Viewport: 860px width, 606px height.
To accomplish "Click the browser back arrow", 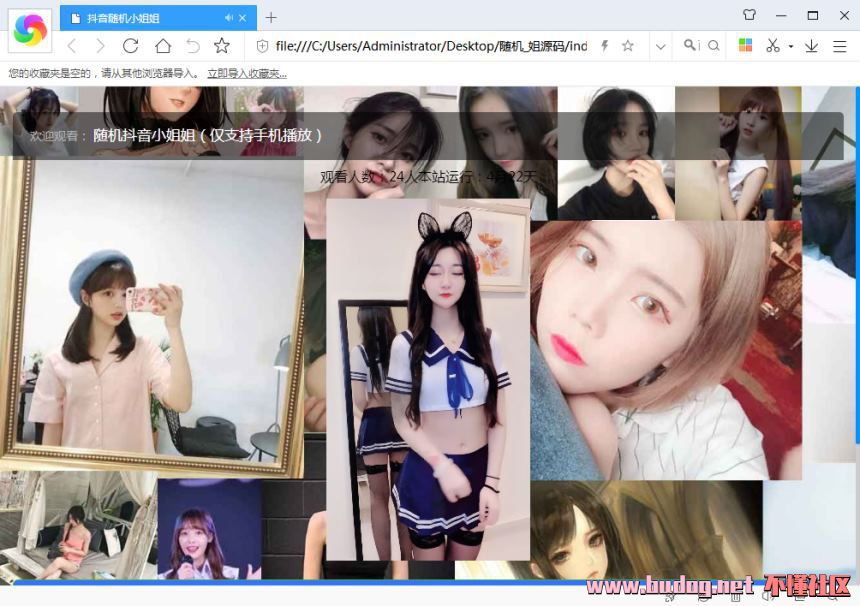I will point(71,46).
